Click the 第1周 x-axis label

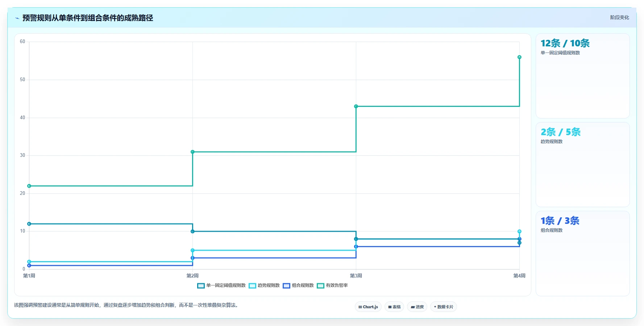click(x=29, y=276)
